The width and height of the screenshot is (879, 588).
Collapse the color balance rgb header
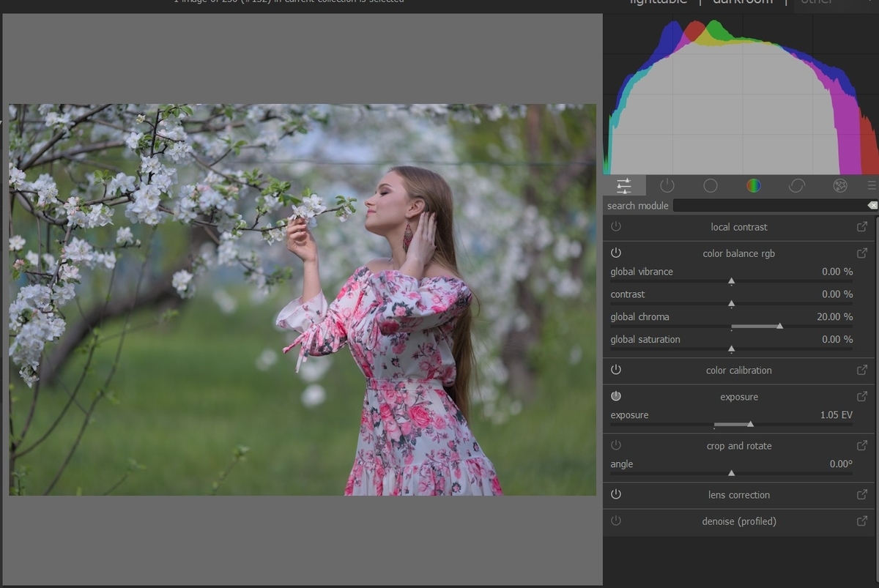click(x=738, y=253)
